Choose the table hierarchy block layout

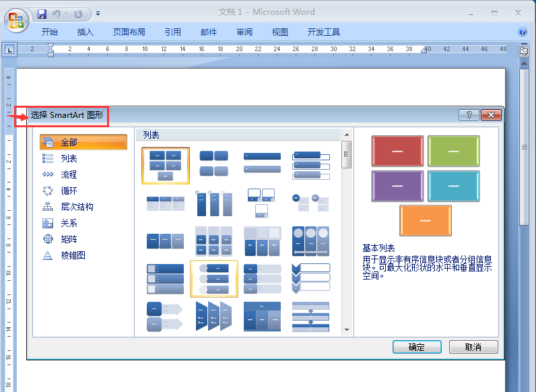(x=262, y=317)
